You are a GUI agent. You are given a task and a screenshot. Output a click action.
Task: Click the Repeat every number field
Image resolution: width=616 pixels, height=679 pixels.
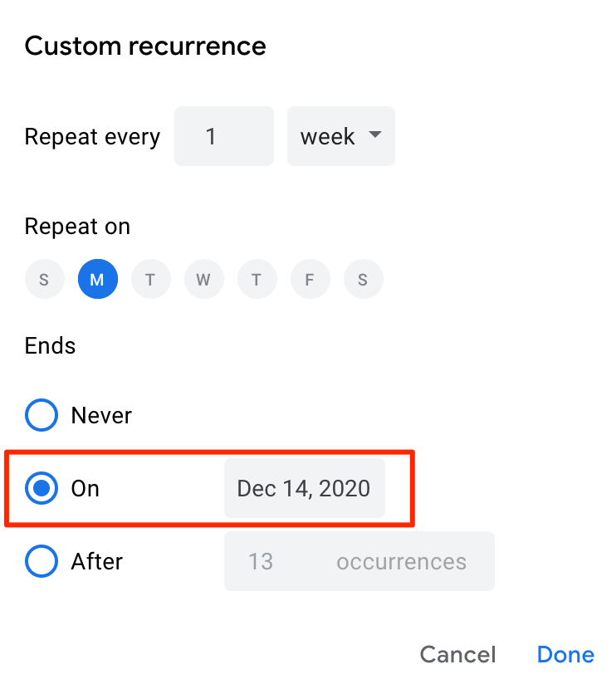[x=223, y=136]
